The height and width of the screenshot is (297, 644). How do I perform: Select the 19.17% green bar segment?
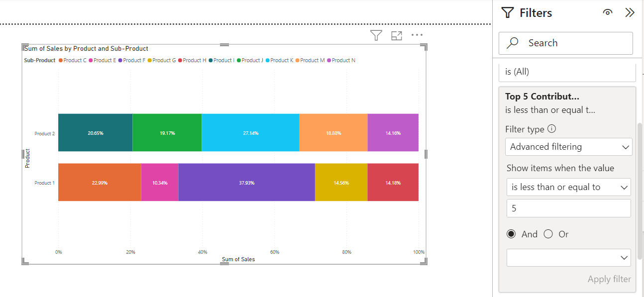(x=167, y=132)
